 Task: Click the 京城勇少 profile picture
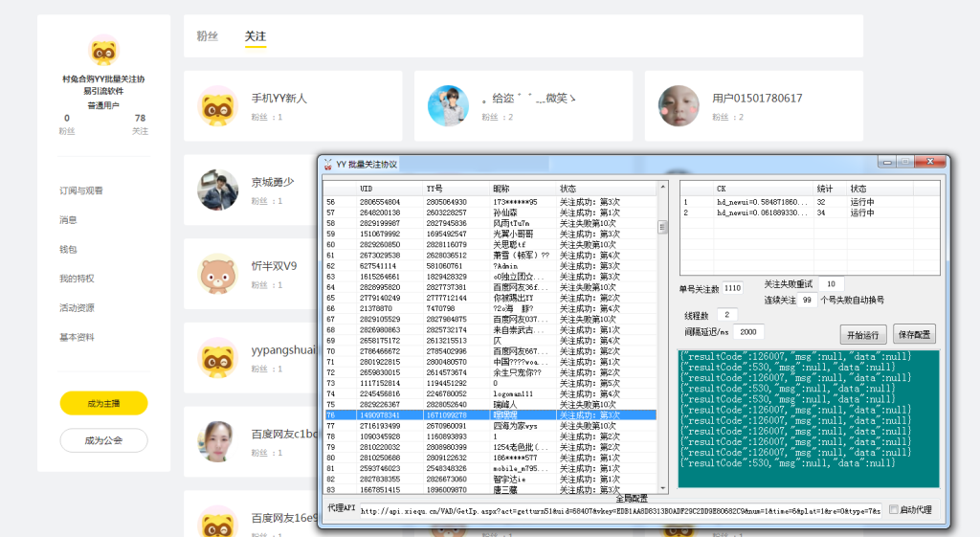click(217, 190)
